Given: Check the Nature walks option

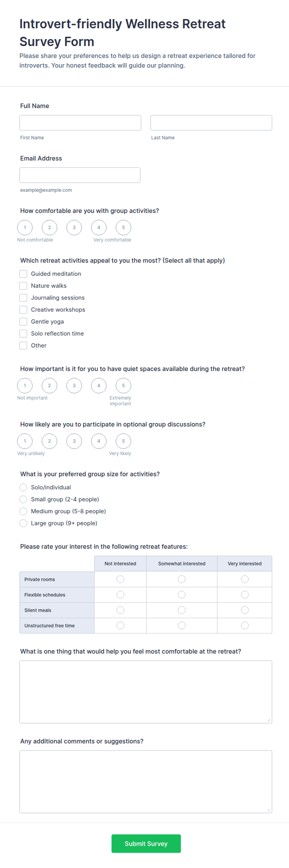Looking at the screenshot, I should (x=23, y=286).
